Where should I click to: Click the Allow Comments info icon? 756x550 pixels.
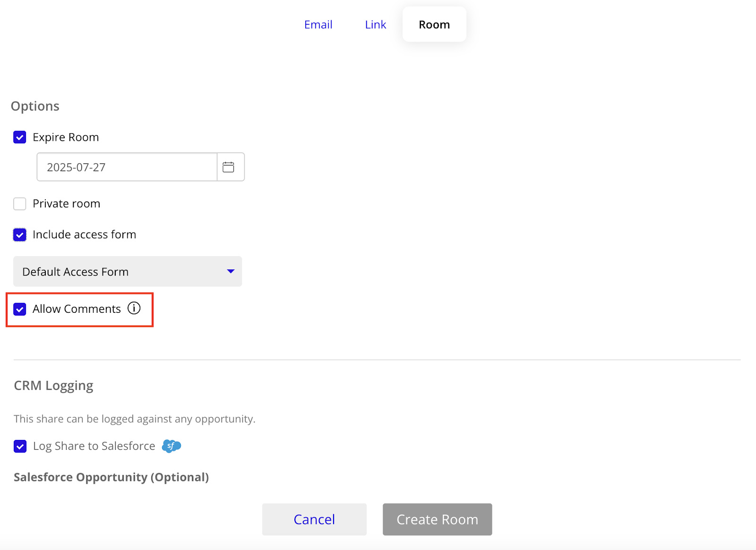[x=134, y=308]
